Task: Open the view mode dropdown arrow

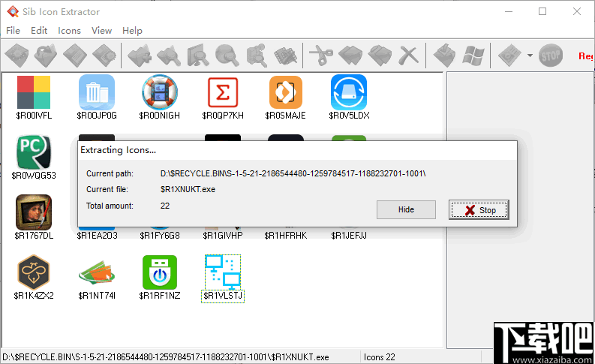Action: (x=530, y=56)
